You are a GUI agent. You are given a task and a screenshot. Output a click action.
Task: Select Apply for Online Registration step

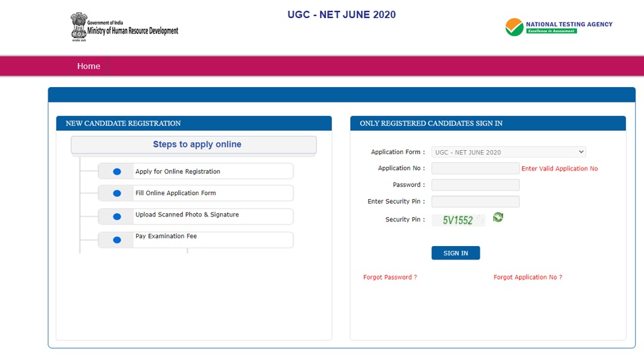(195, 171)
